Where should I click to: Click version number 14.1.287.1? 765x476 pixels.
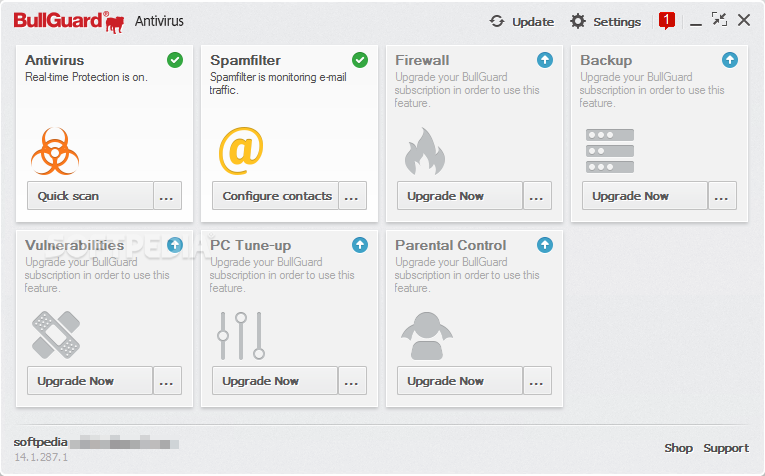pos(41,457)
